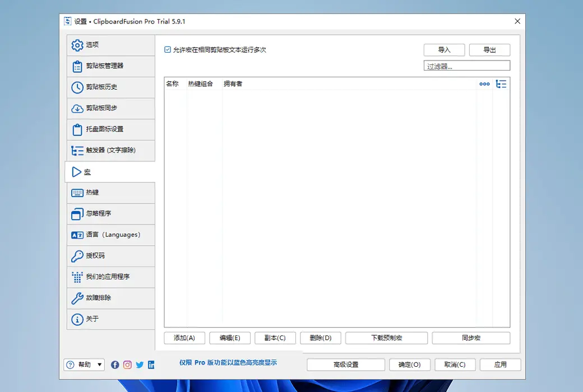
Task: Go to the 故障排除 wrench icon tab
Action: click(x=111, y=298)
